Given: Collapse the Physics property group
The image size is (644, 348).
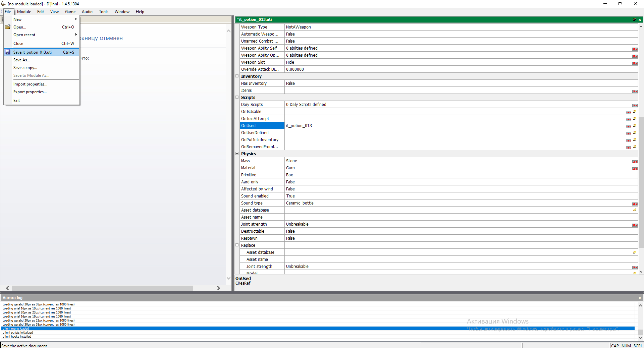Looking at the screenshot, I should tap(237, 154).
